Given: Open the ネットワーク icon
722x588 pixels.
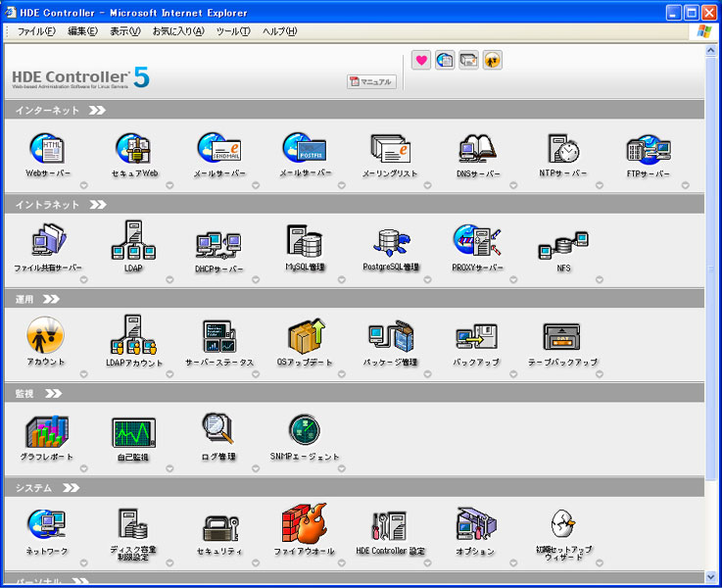Looking at the screenshot, I should coord(46,524).
